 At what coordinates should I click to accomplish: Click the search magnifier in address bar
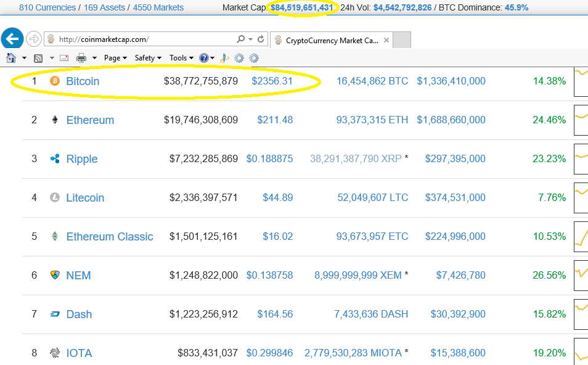pyautogui.click(x=241, y=39)
